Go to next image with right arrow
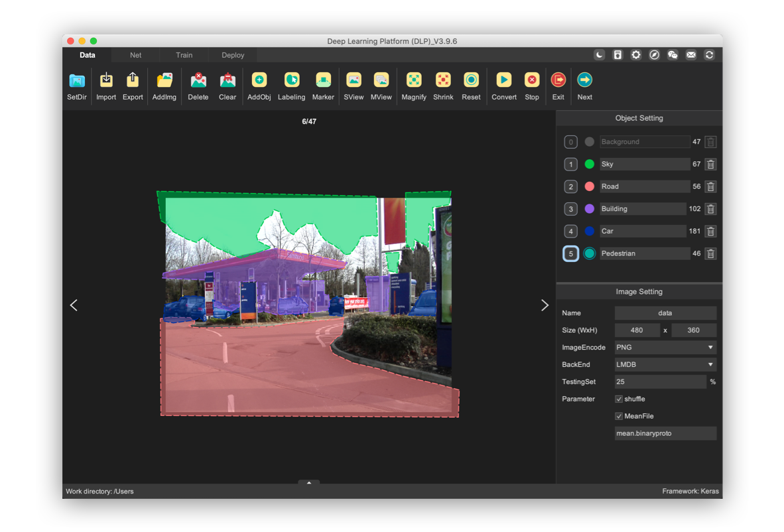784x532 pixels. (x=545, y=305)
